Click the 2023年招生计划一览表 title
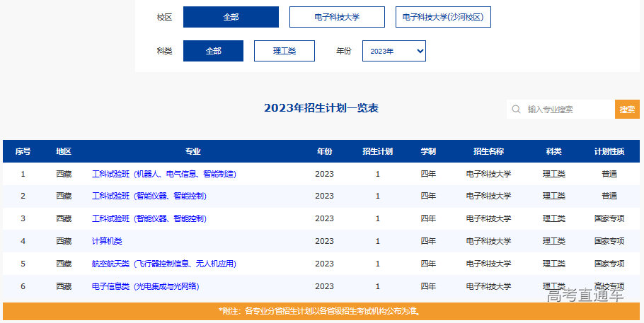The image size is (644, 323). pos(321,108)
